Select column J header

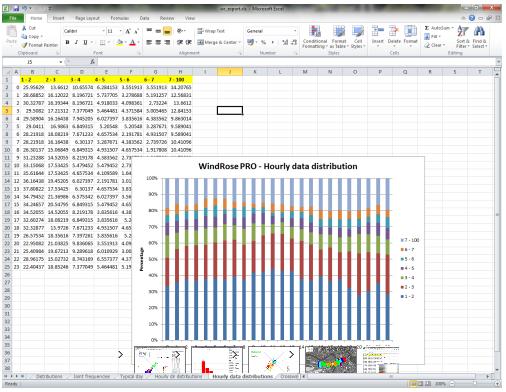tap(230, 72)
